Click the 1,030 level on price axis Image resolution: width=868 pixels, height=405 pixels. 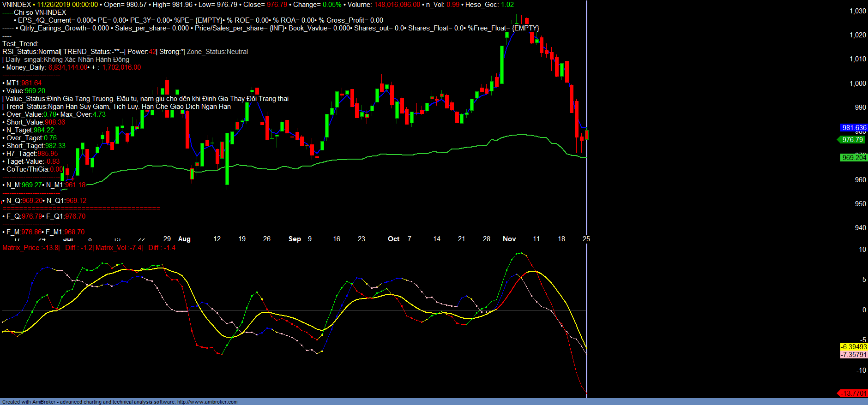857,11
